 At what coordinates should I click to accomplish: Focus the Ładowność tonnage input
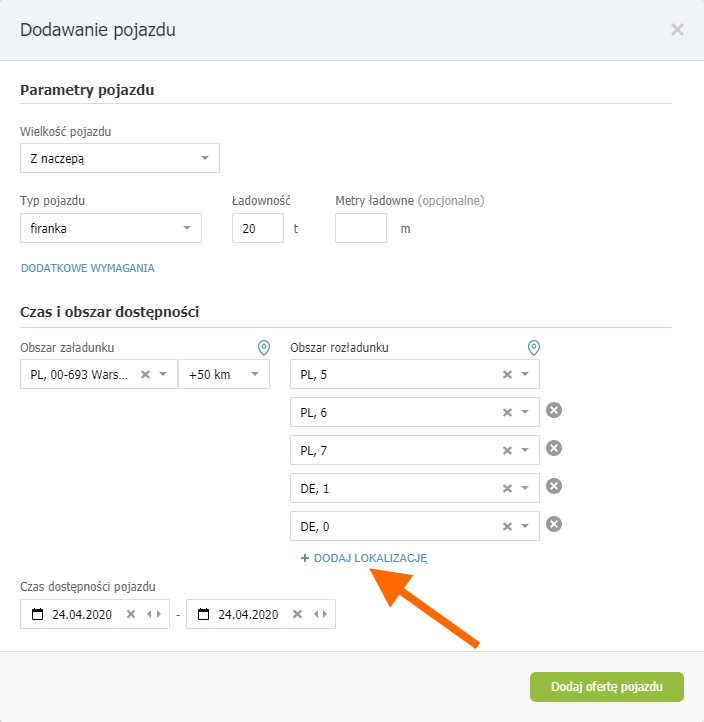(x=258, y=228)
